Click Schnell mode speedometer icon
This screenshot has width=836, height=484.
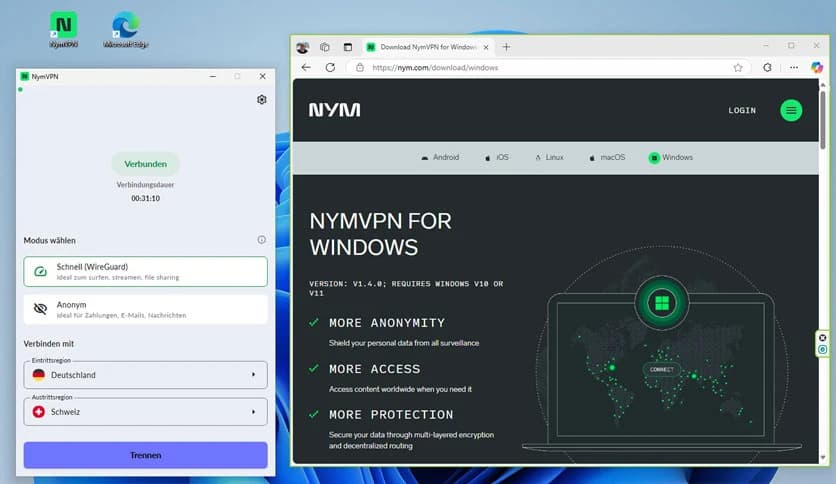pyautogui.click(x=41, y=272)
